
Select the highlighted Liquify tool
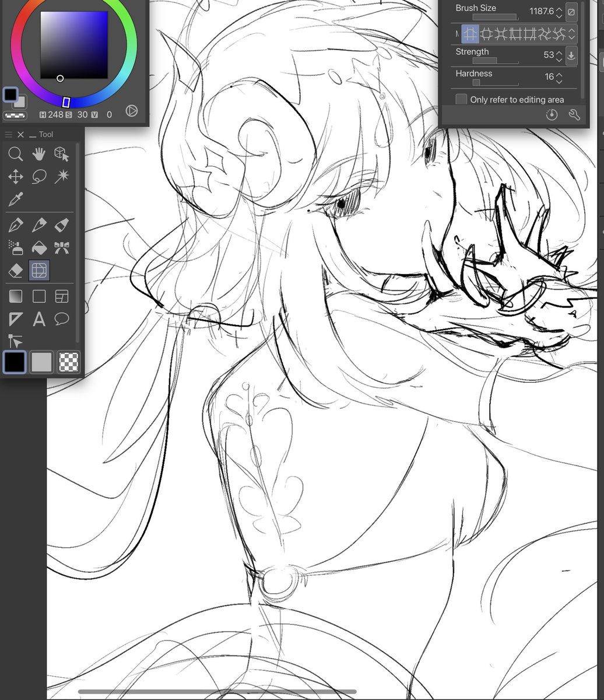(x=39, y=270)
